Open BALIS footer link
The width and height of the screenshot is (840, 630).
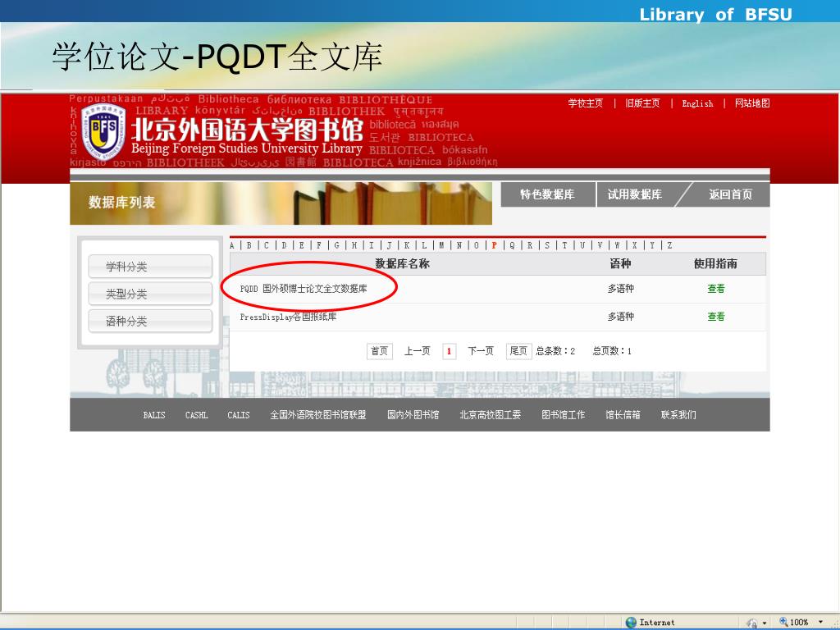pyautogui.click(x=154, y=414)
